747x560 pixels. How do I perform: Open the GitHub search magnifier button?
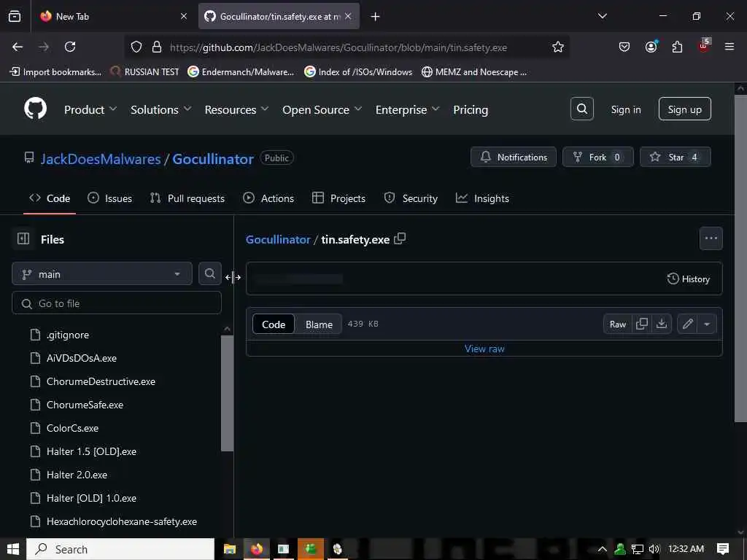581,109
